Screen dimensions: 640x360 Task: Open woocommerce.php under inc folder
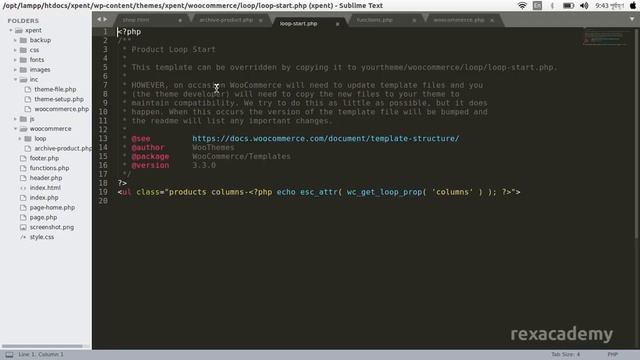tap(61, 109)
